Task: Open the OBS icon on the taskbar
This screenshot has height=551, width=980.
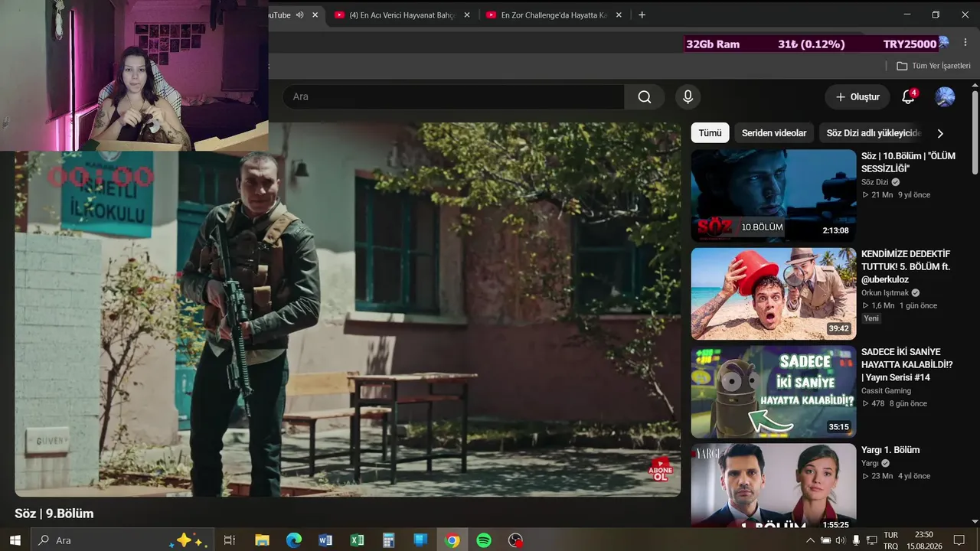Action: (516, 540)
